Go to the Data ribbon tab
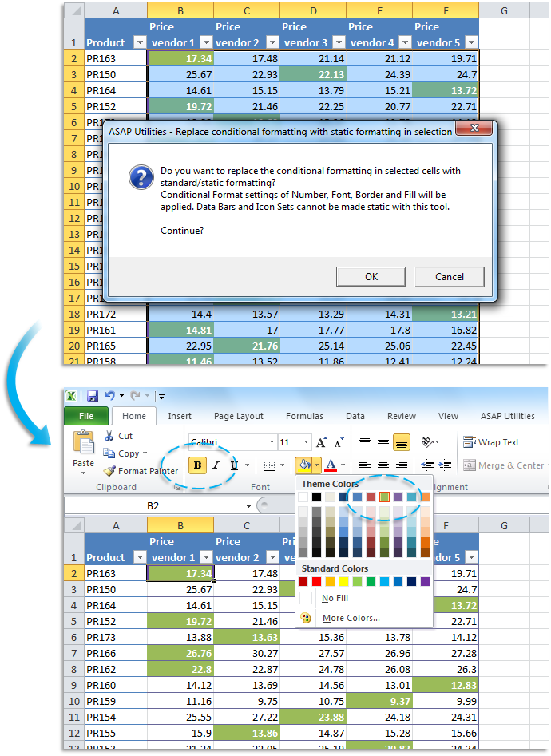The height and width of the screenshot is (756, 551). pyautogui.click(x=355, y=416)
